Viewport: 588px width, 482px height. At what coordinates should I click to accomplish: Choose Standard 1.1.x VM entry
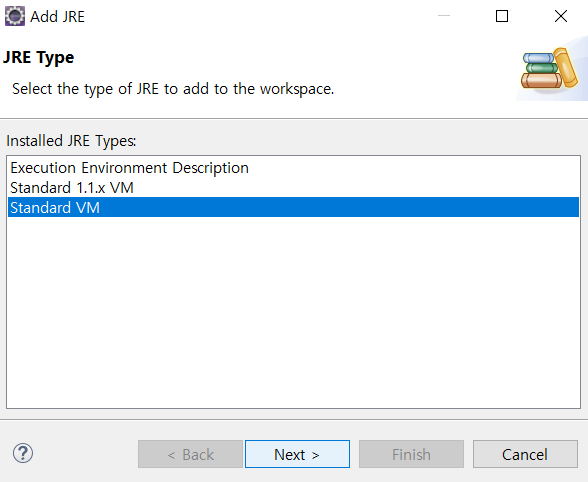[x=293, y=188]
